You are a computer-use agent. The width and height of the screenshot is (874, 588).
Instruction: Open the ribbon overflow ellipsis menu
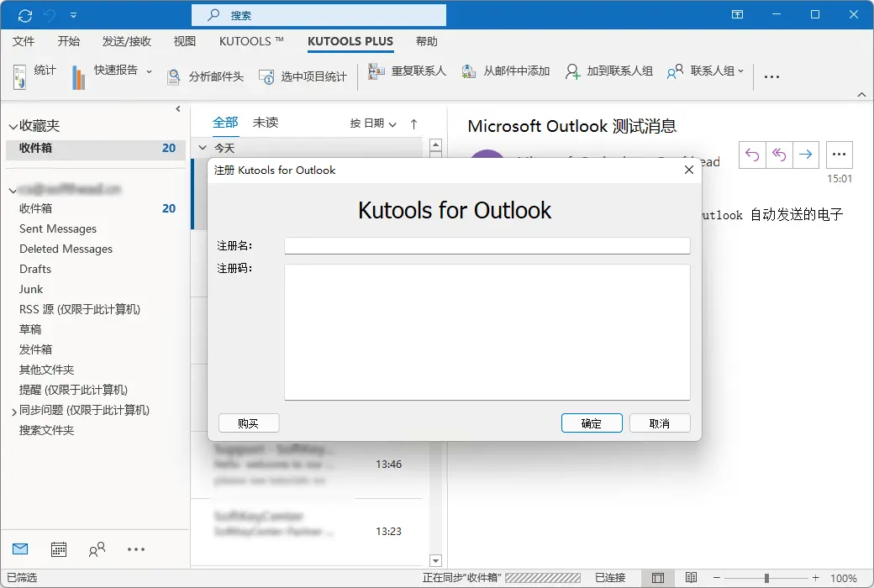pyautogui.click(x=771, y=77)
